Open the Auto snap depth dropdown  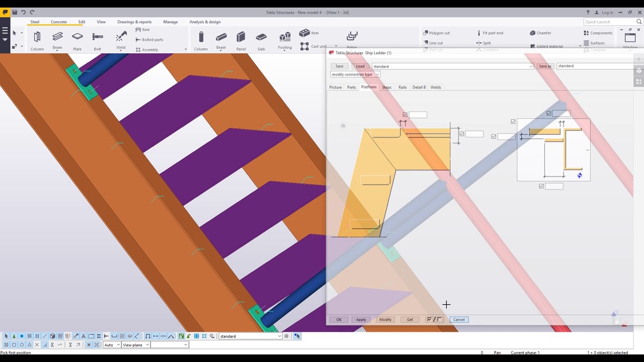tap(112, 344)
